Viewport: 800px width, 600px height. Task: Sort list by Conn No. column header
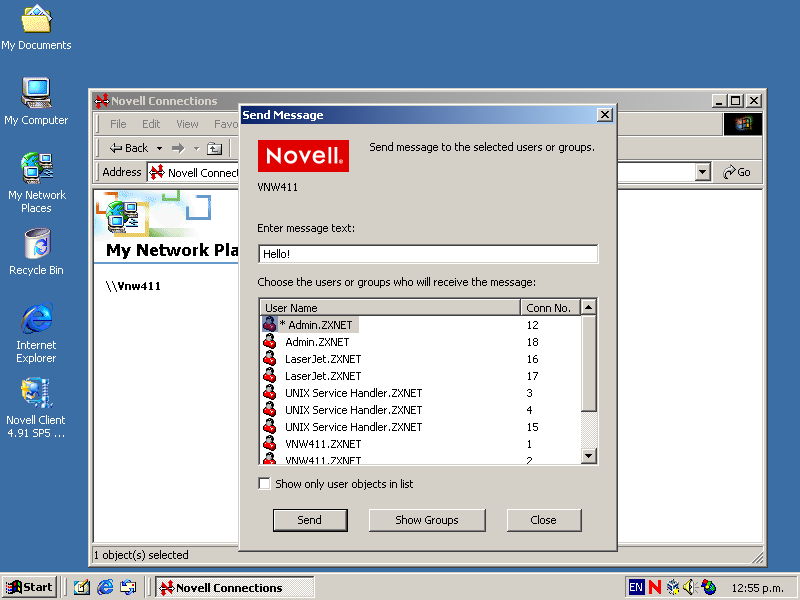[550, 308]
